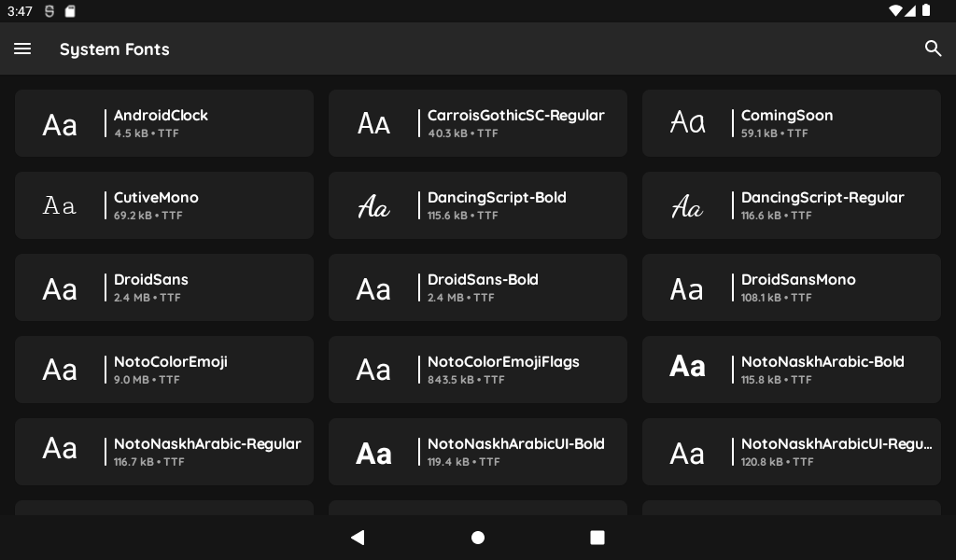
Task: Open the hamburger navigation menu
Action: 22,49
